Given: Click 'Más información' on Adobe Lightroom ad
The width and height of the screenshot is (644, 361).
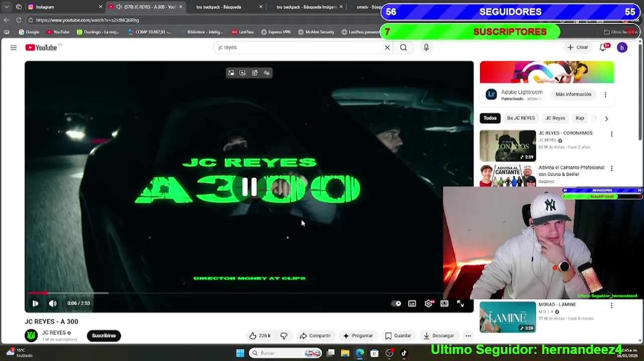Looking at the screenshot, I should pos(573,94).
